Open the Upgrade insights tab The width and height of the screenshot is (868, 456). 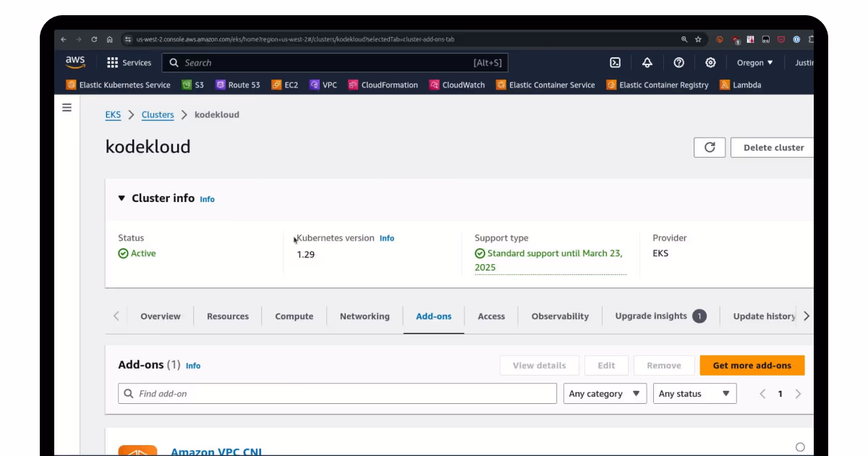point(660,316)
